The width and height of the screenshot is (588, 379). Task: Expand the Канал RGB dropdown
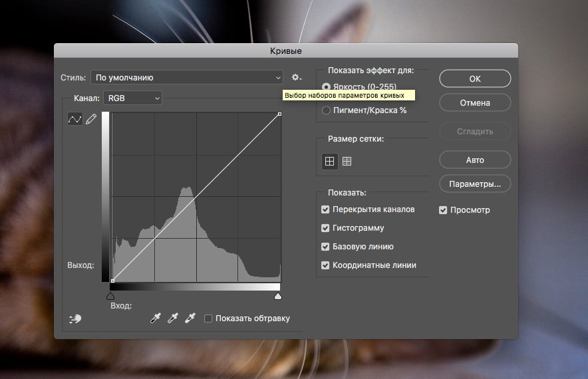[x=133, y=98]
